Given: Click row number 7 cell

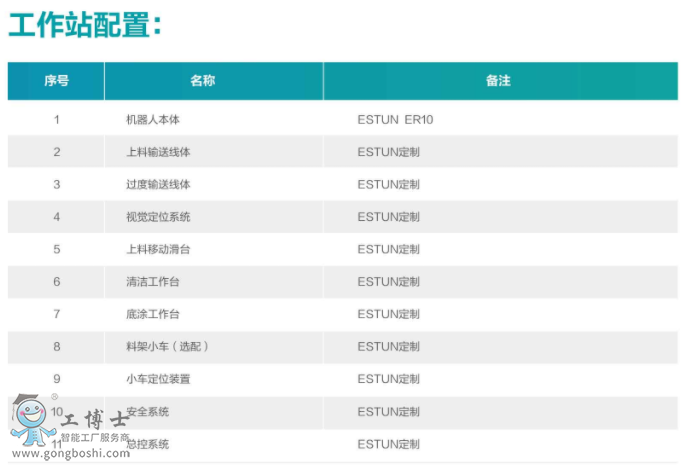Looking at the screenshot, I should (x=57, y=314).
